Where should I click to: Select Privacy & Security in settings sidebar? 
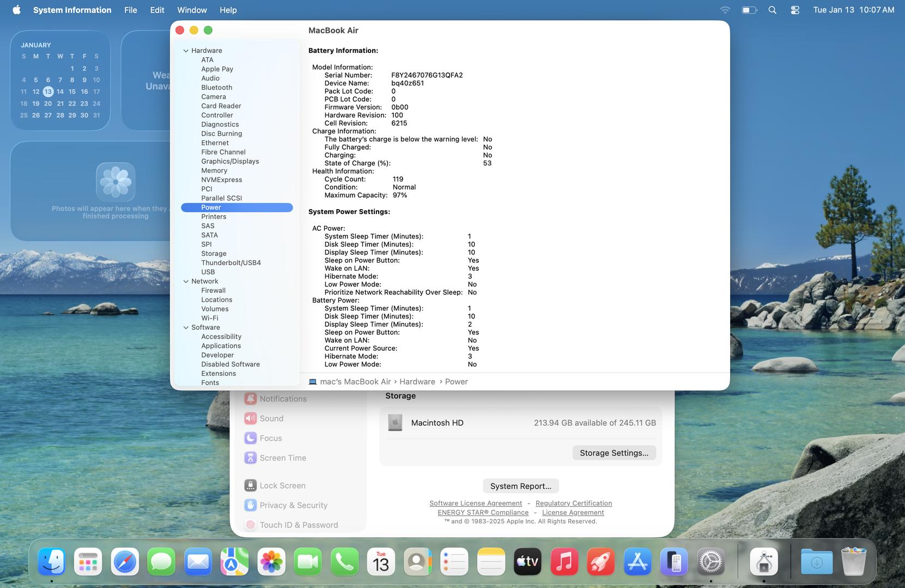[x=293, y=505]
